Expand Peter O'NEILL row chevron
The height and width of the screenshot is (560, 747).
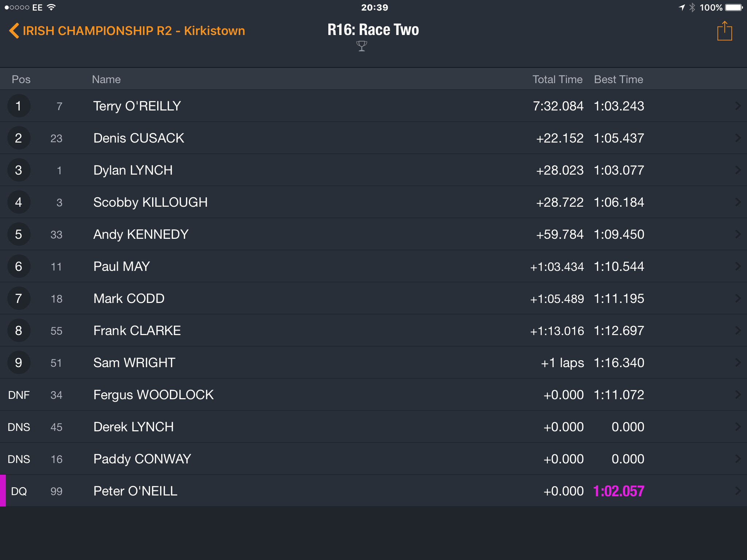tap(738, 491)
